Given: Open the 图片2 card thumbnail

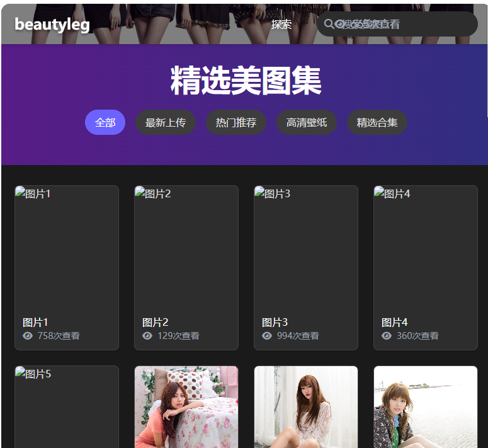Looking at the screenshot, I should (x=186, y=248).
